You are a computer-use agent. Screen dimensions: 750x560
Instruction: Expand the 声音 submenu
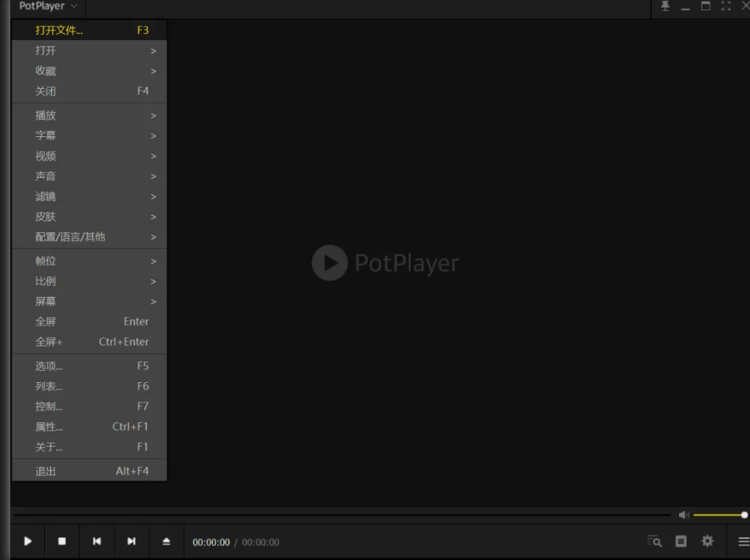pyautogui.click(x=90, y=176)
